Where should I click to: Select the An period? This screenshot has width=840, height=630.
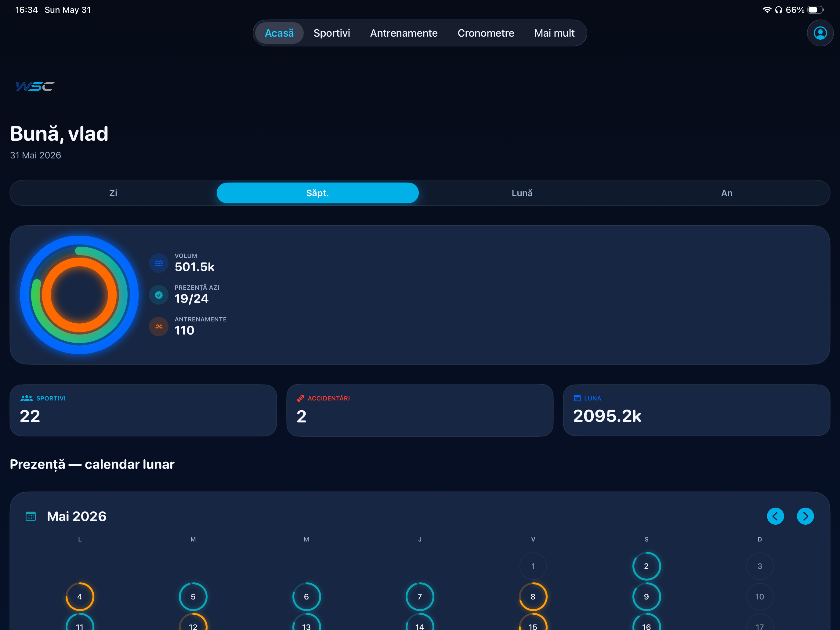click(x=726, y=193)
